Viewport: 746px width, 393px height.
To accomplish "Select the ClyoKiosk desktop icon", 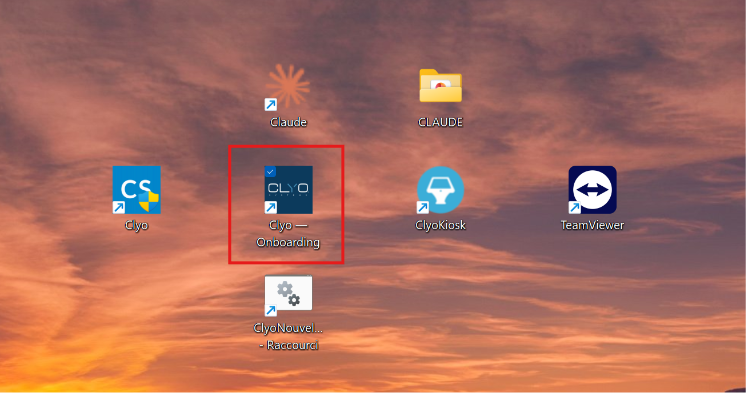I will pyautogui.click(x=440, y=190).
